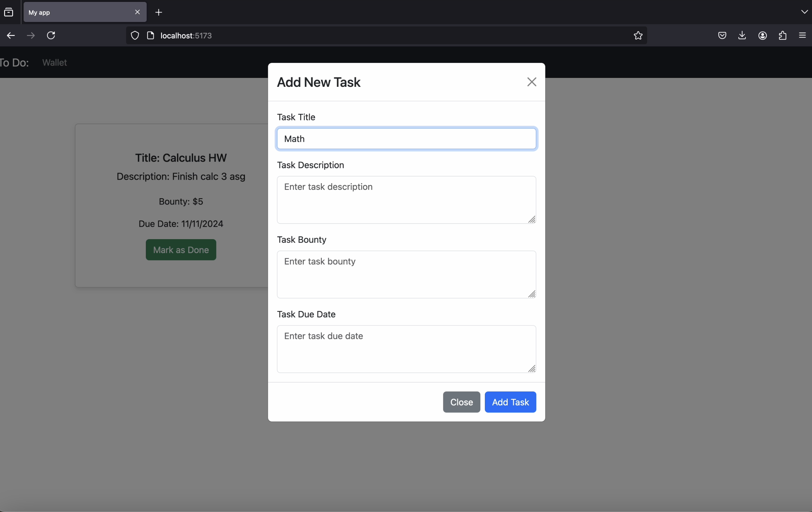Click the Save to Pocket icon
Image resolution: width=812 pixels, height=512 pixels.
(722, 35)
